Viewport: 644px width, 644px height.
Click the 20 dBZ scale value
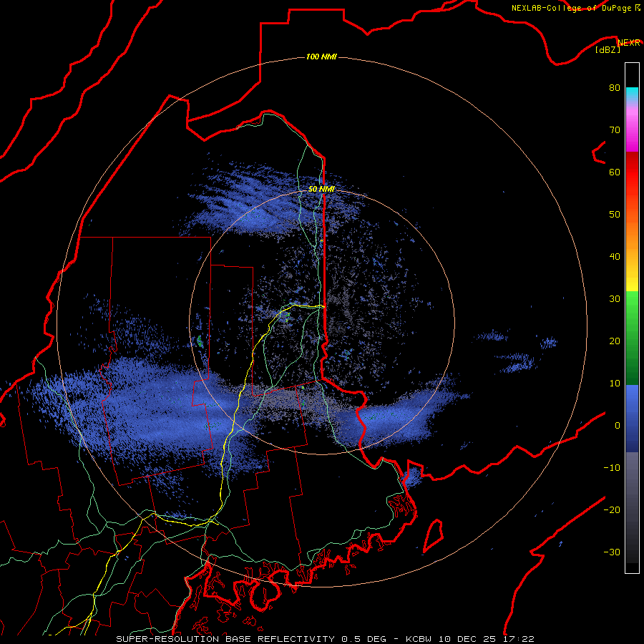615,341
